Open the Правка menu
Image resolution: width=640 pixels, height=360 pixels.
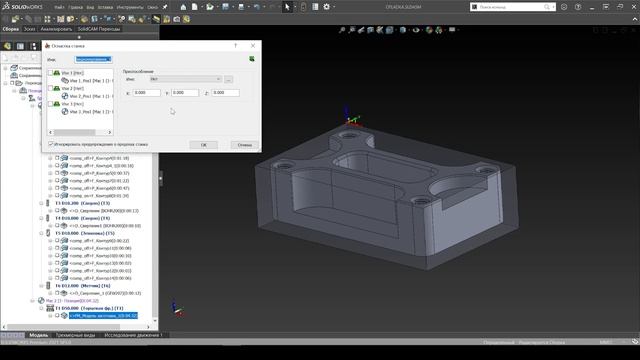75,7
